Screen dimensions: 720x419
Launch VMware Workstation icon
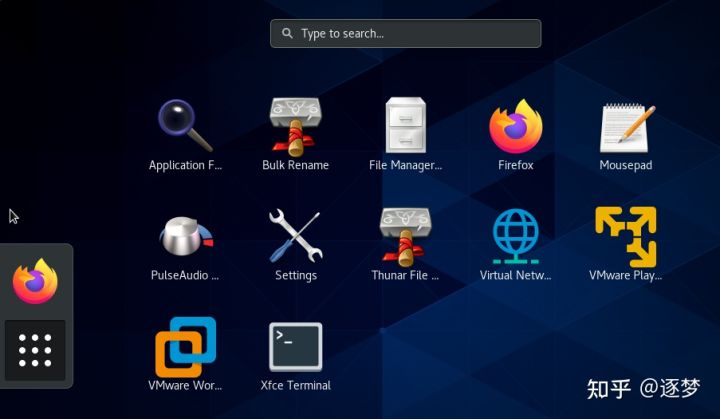point(186,347)
